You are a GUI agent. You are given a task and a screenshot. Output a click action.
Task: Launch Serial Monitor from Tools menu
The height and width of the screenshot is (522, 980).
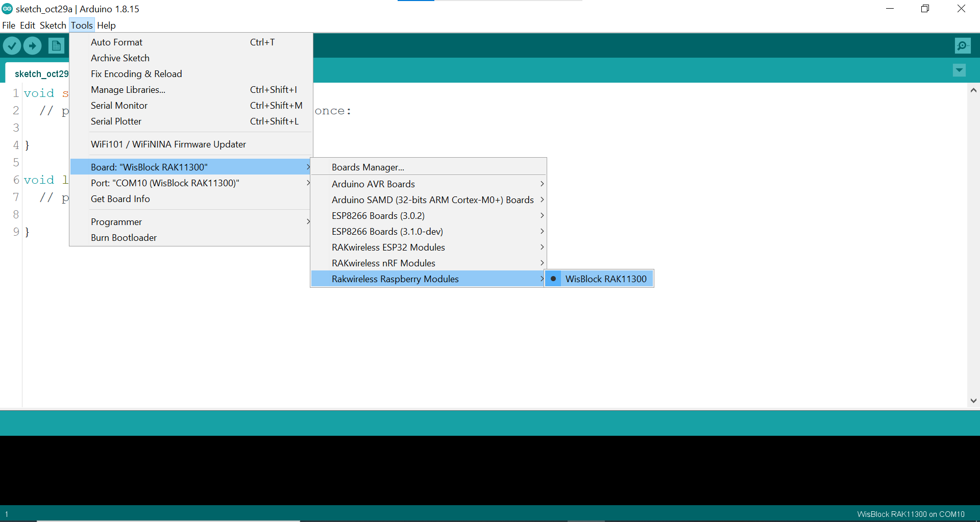coord(191,106)
